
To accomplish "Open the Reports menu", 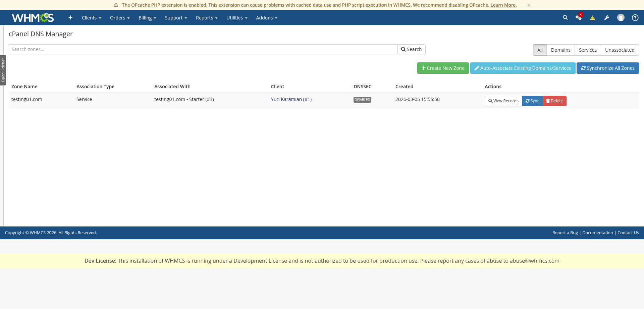I will (207, 18).
